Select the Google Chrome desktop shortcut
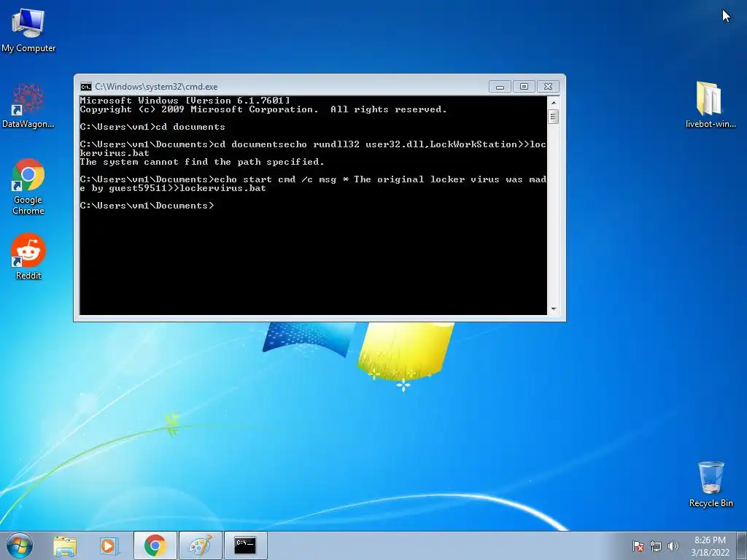Image resolution: width=747 pixels, height=560 pixels. pyautogui.click(x=28, y=187)
